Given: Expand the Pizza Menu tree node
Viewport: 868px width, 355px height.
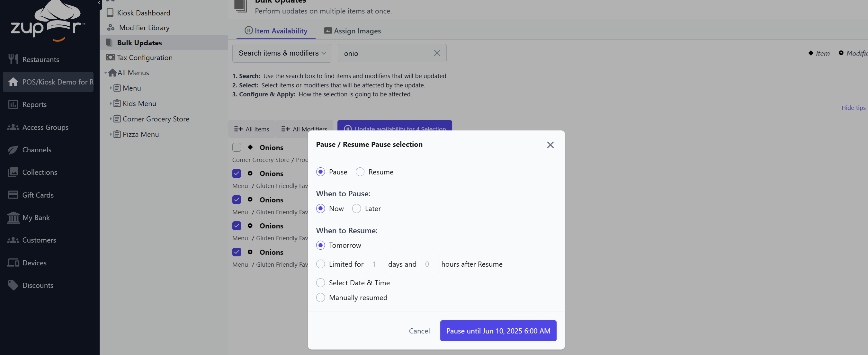Looking at the screenshot, I should [110, 134].
